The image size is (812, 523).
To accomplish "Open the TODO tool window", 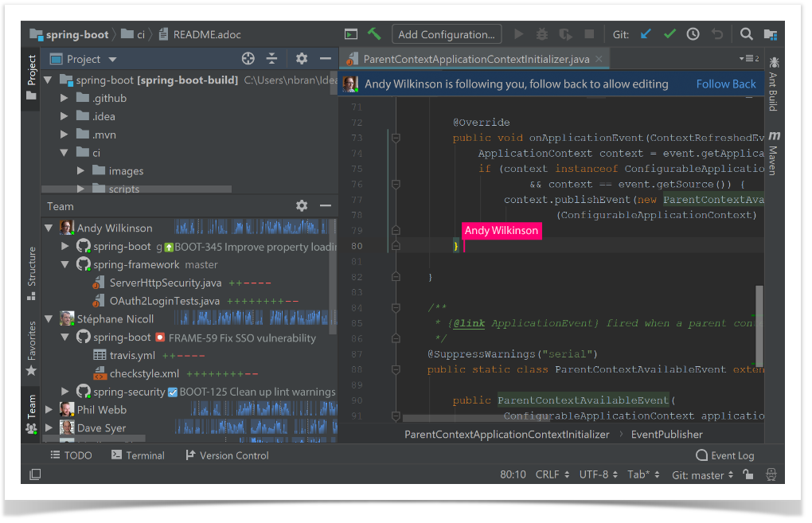I will (72, 455).
